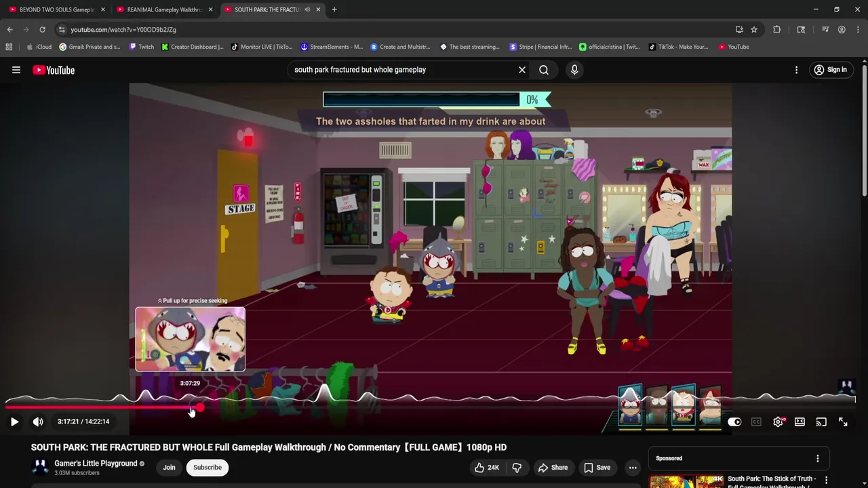Mute the video volume
868x488 pixels.
pyautogui.click(x=38, y=422)
